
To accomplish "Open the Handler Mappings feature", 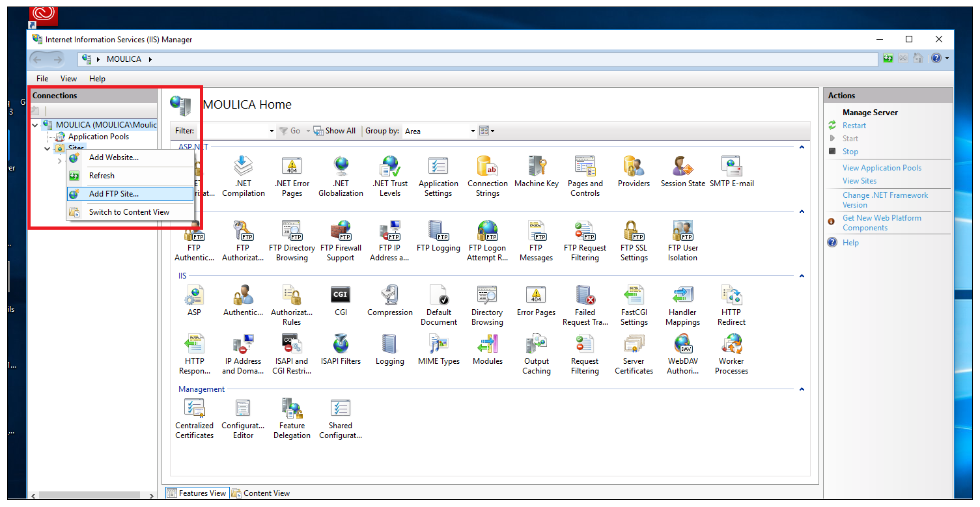I will 682,305.
